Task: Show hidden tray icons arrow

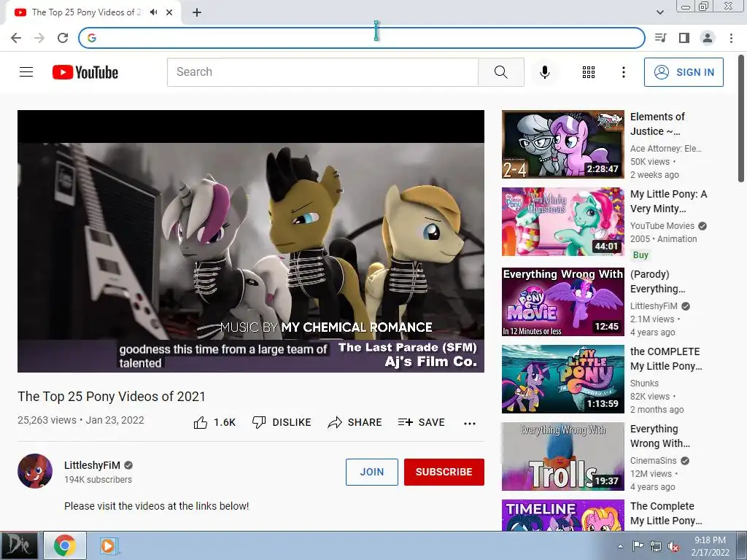Action: 620,546
